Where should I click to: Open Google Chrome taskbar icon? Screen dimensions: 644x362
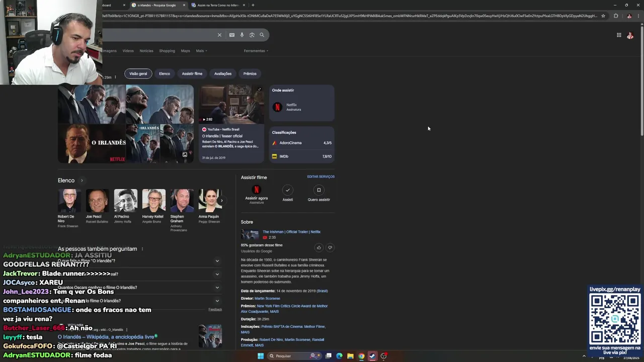pyautogui.click(x=361, y=356)
